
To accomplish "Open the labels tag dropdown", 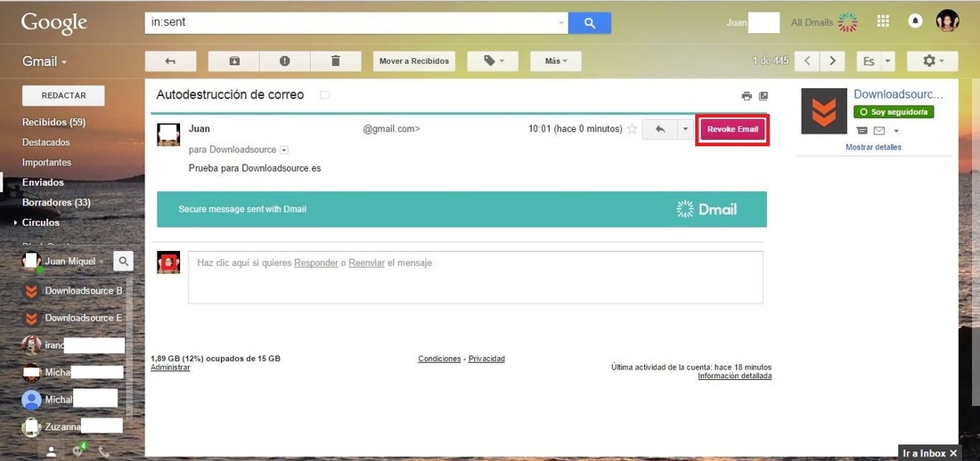I will [x=493, y=61].
